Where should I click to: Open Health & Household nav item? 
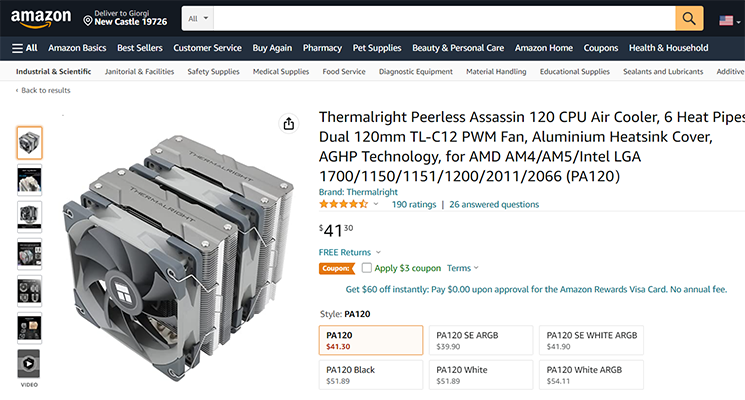point(669,48)
